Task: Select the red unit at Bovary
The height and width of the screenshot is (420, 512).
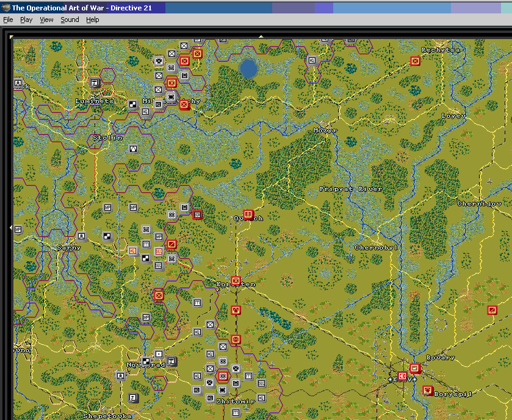Action: click(x=415, y=368)
